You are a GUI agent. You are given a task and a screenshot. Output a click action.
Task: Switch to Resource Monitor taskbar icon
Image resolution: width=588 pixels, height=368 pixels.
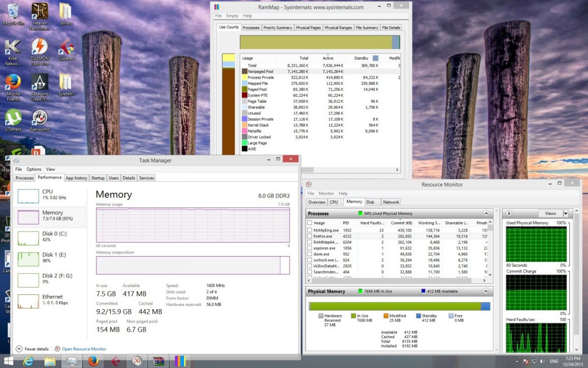click(136, 362)
